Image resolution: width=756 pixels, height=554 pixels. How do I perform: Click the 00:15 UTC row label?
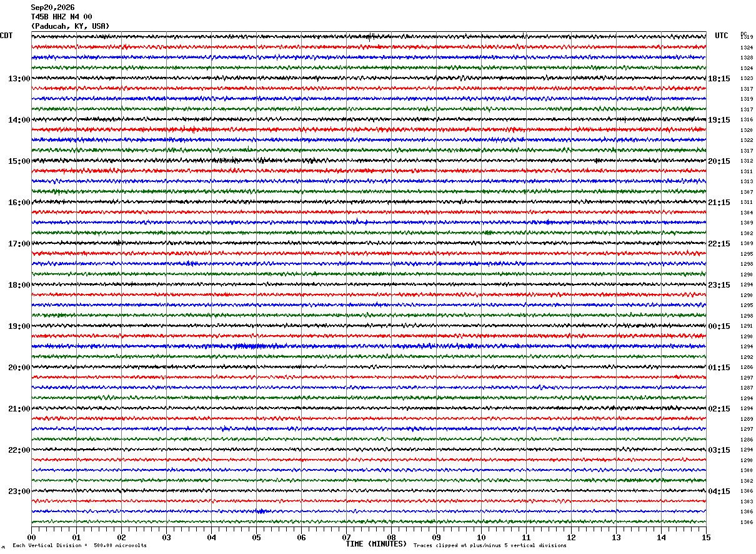719,326
